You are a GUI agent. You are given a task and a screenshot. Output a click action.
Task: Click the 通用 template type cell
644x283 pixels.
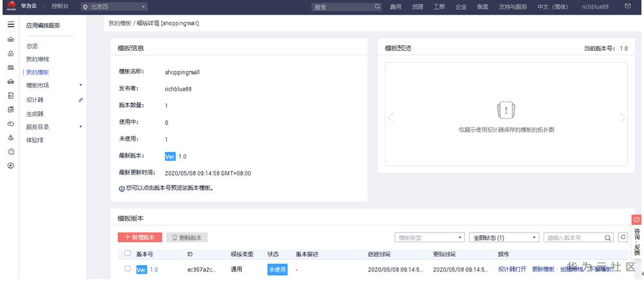point(237,270)
